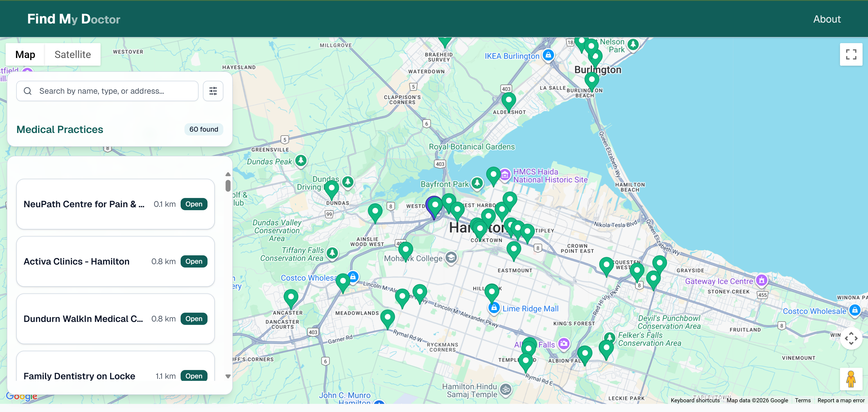Click the Report a map error link
The height and width of the screenshot is (412, 868).
(841, 400)
